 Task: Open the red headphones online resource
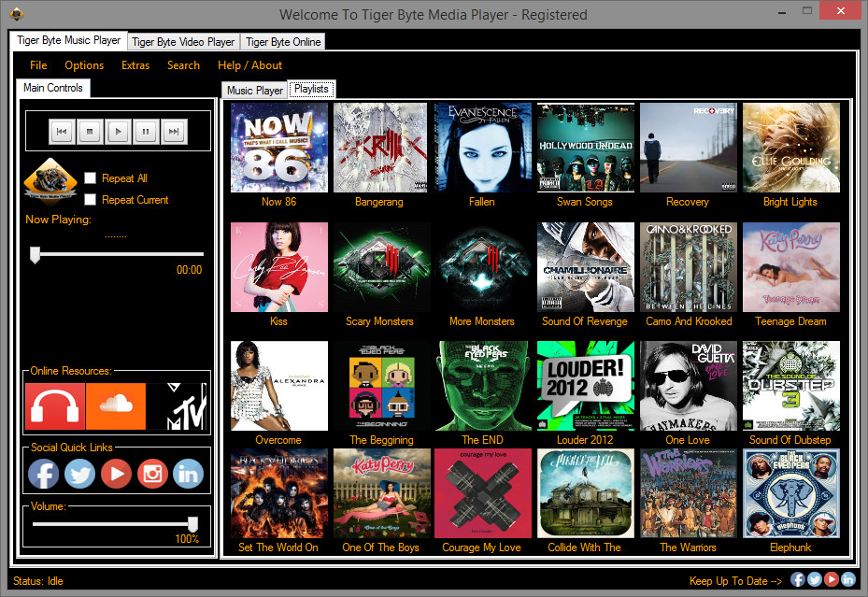(x=55, y=406)
